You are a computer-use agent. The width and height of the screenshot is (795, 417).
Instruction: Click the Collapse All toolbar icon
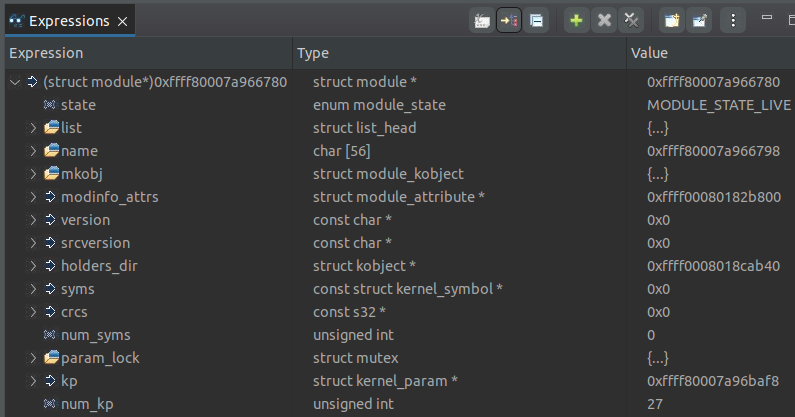(537, 20)
